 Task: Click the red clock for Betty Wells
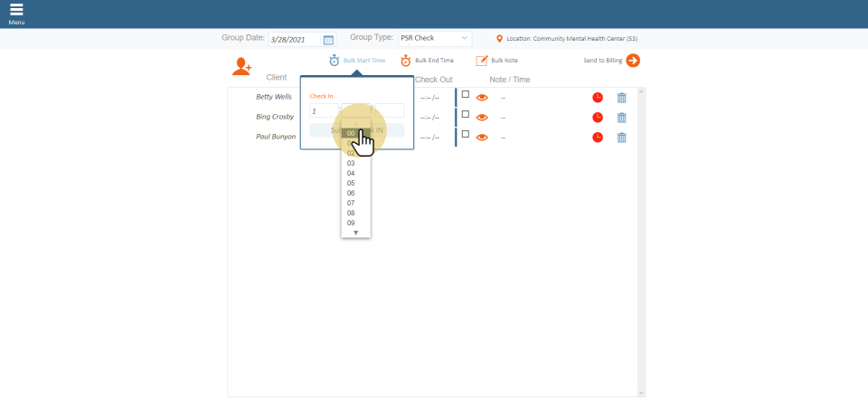(598, 97)
